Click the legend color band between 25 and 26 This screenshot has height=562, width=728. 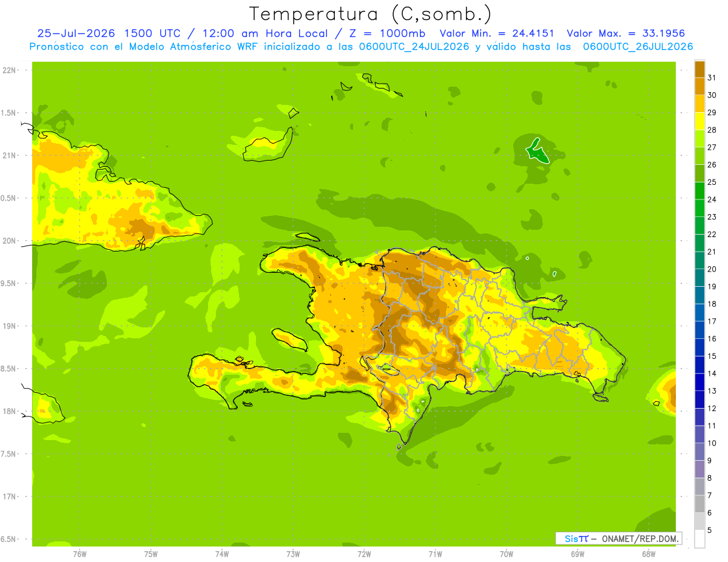[699, 173]
